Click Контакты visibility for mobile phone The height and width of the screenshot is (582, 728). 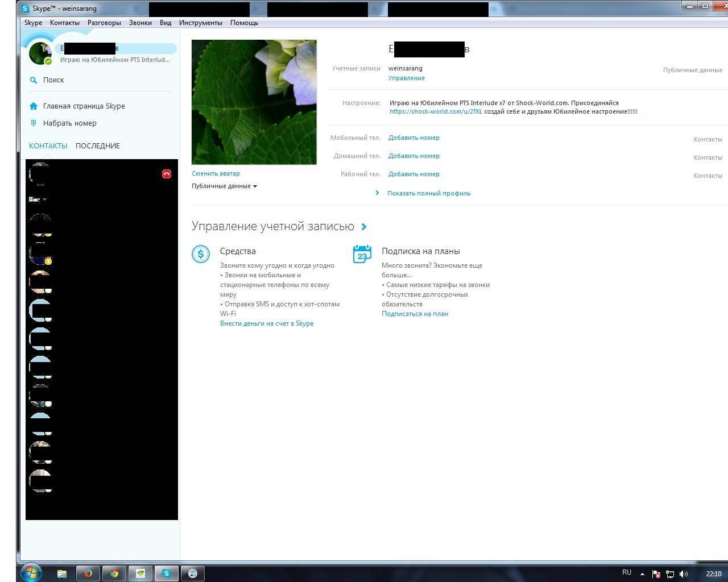click(708, 139)
